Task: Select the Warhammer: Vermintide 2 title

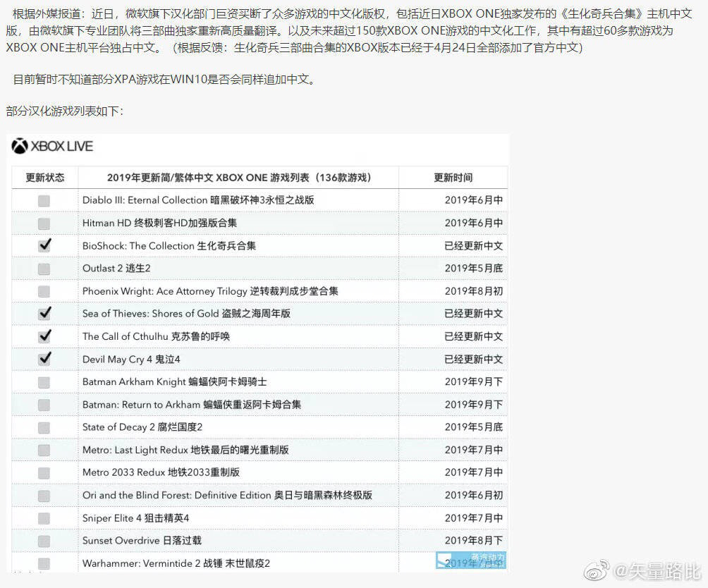Action: (176, 563)
